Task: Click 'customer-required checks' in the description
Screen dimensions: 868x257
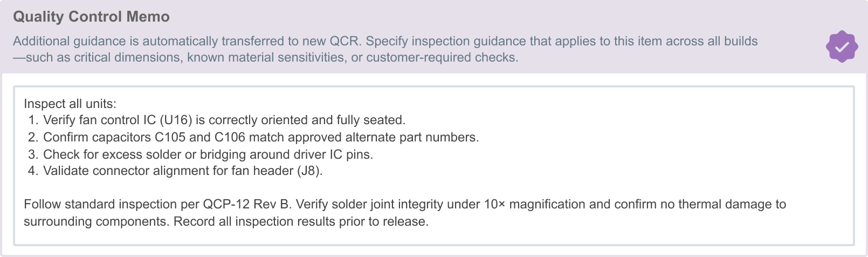Action: (x=442, y=58)
